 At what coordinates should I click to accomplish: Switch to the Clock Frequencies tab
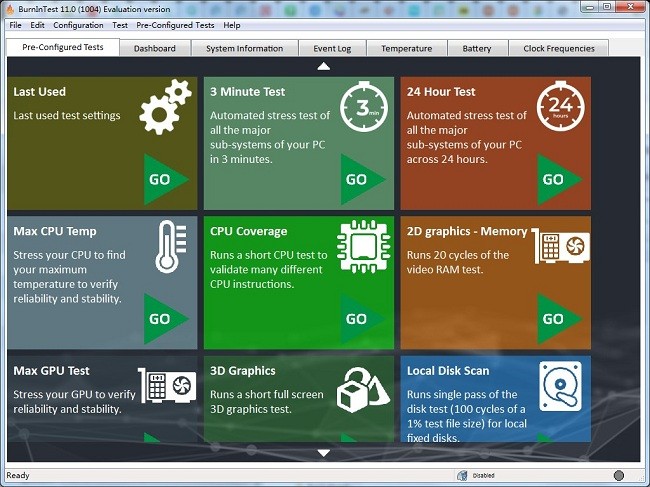pyautogui.click(x=559, y=48)
